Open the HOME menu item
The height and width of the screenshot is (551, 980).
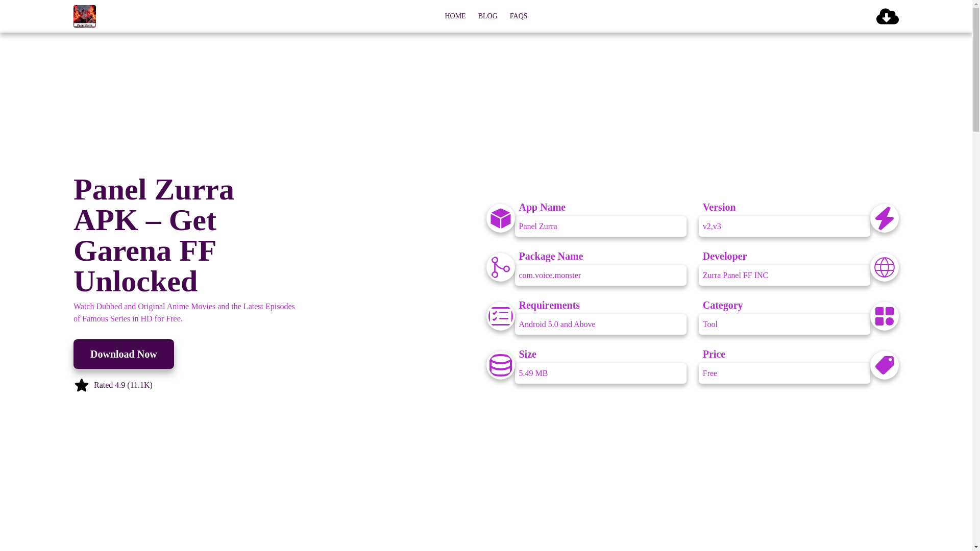coord(455,16)
